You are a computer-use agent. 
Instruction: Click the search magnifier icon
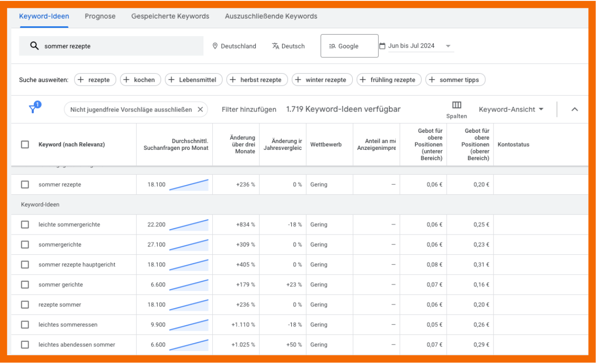point(34,46)
